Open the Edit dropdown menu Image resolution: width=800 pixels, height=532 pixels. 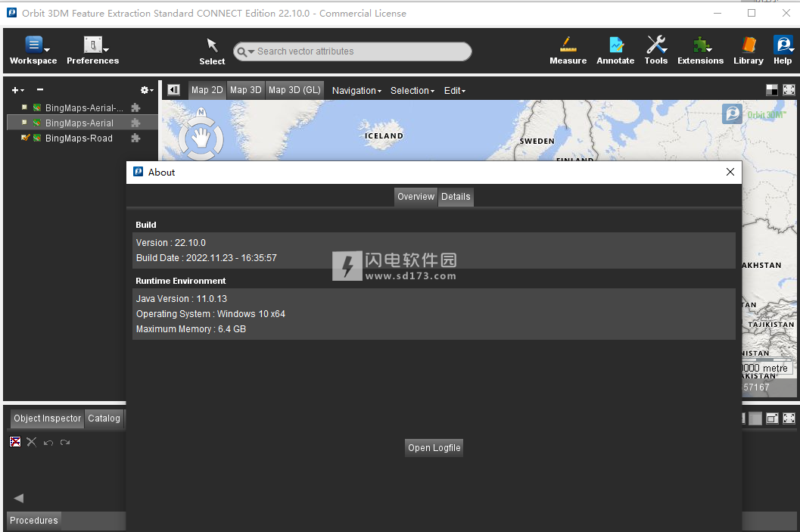click(455, 91)
